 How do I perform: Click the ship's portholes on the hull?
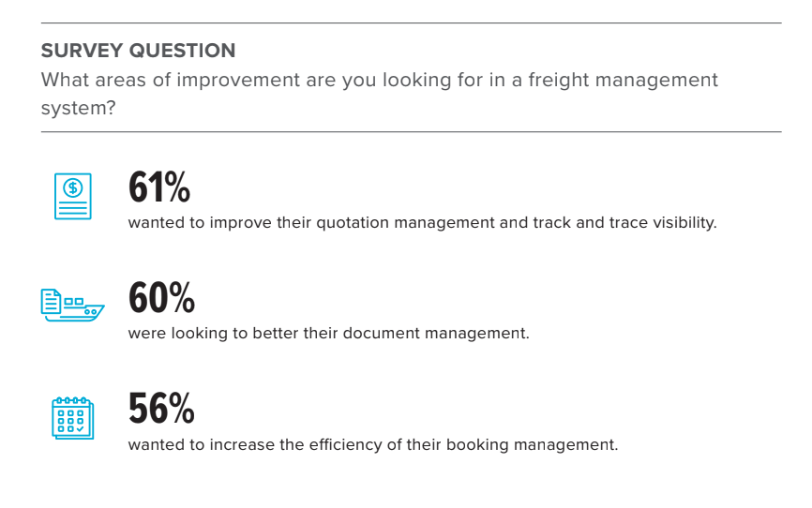pyautogui.click(x=91, y=312)
